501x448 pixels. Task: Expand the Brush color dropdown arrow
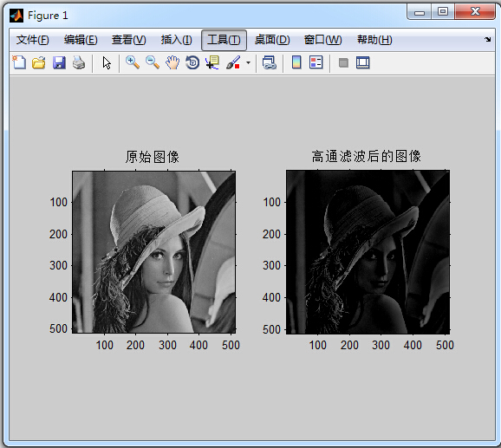coord(248,63)
